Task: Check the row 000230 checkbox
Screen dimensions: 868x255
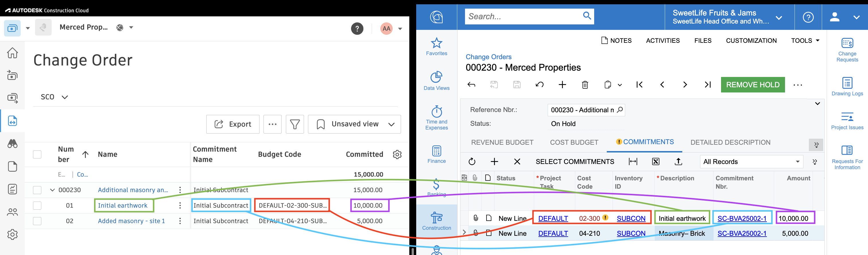Action: point(37,190)
